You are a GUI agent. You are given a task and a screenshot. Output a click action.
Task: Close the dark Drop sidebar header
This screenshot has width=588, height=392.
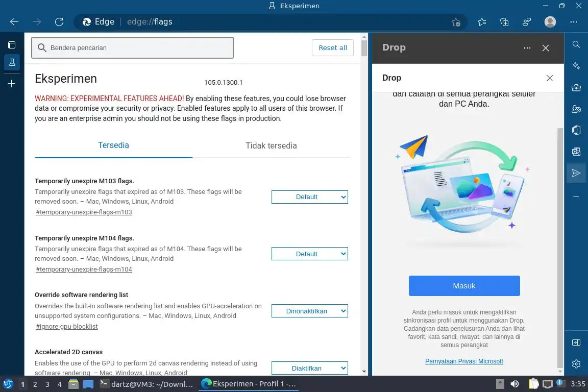pos(546,48)
